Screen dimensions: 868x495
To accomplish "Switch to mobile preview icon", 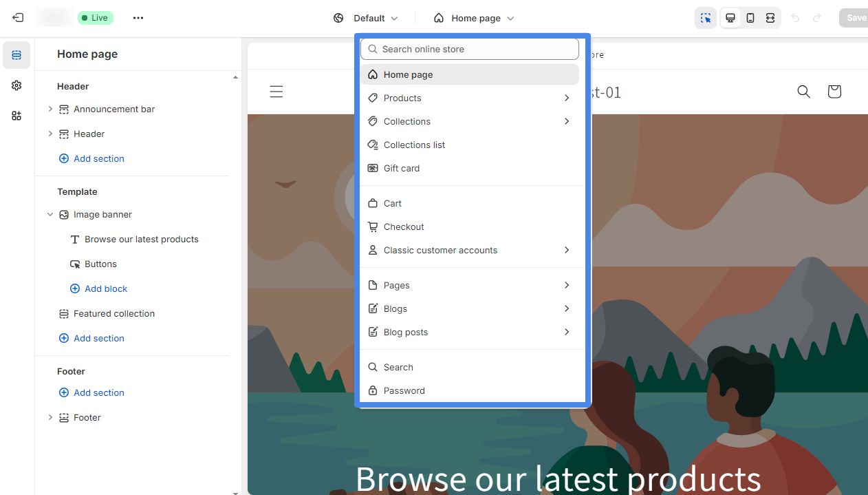I will [x=750, y=18].
